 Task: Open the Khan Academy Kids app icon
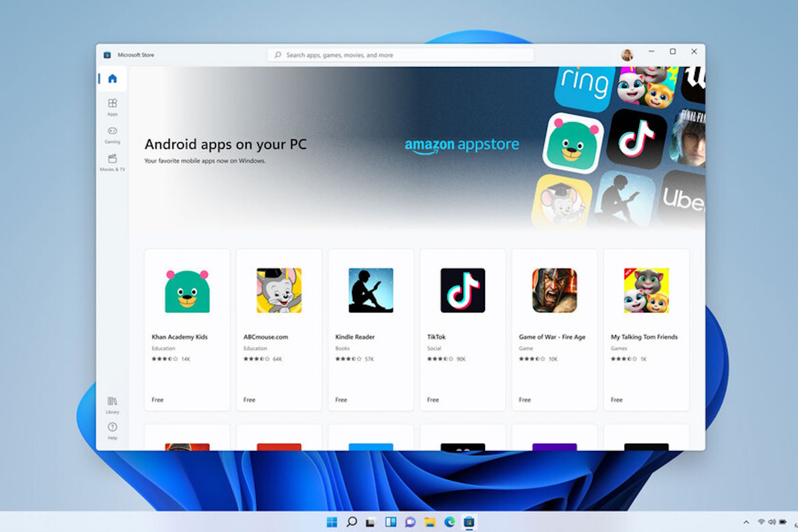(187, 290)
